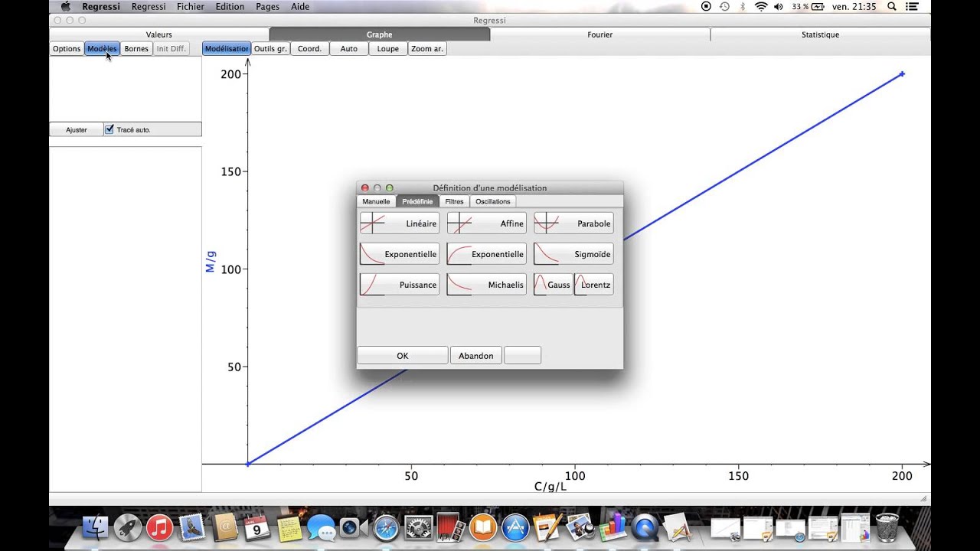Click the C/g/L axis label
This screenshot has height=551, width=980.
coord(550,487)
